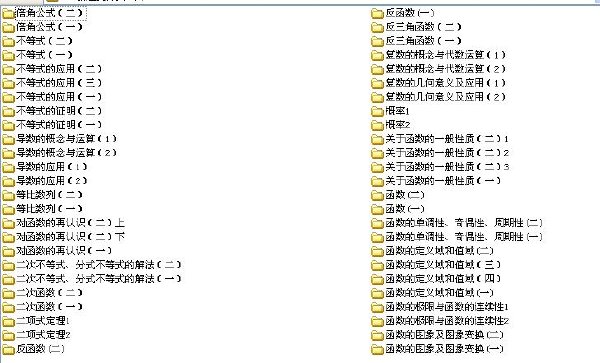The width and height of the screenshot is (600, 363).
Task: Click the folder icon beside 二项式定理1
Action: click(x=8, y=321)
